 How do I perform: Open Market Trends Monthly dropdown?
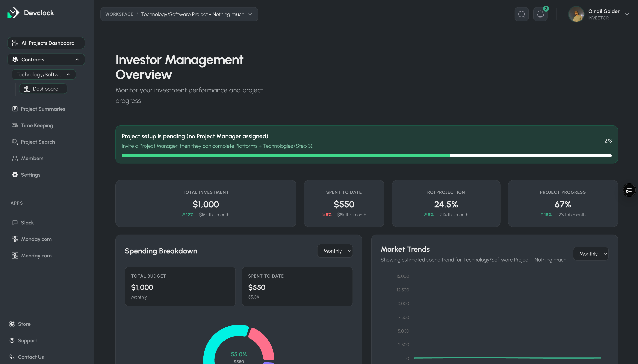click(591, 254)
